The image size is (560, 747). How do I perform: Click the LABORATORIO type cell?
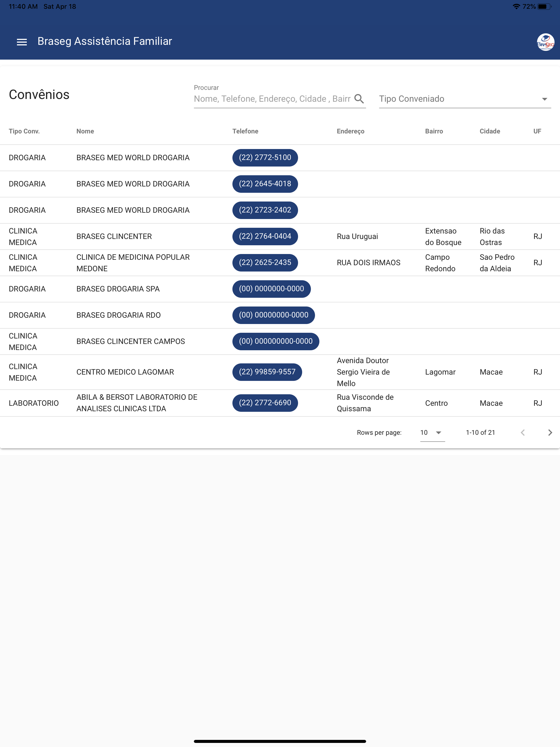pyautogui.click(x=34, y=403)
